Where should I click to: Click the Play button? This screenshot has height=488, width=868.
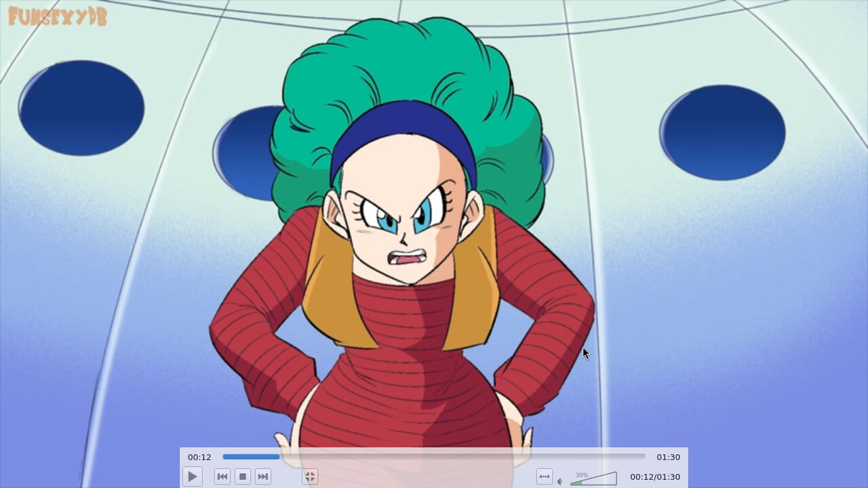pos(193,476)
